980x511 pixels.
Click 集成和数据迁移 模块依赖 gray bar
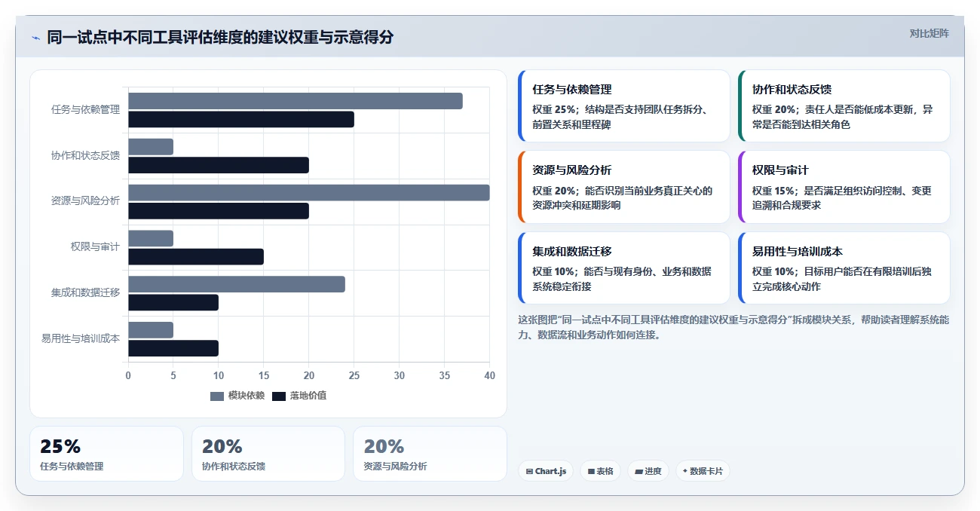tap(237, 284)
